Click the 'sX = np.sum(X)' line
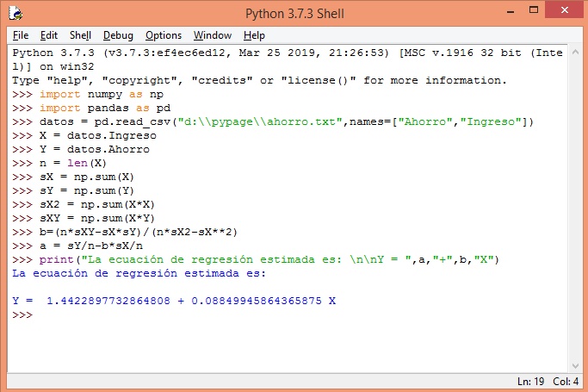588x392 pixels. point(73,177)
